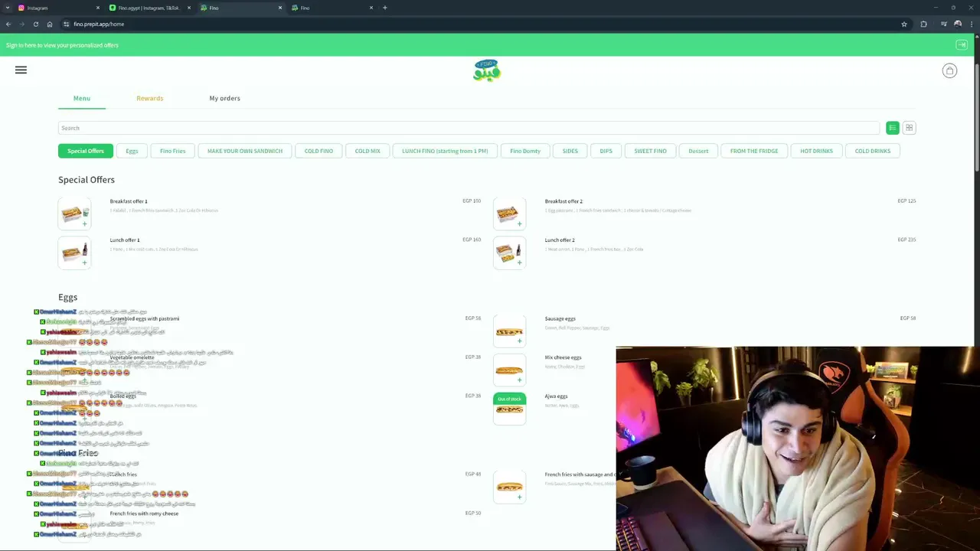Image resolution: width=980 pixels, height=551 pixels.
Task: Switch to grid view layout
Action: pos(909,128)
